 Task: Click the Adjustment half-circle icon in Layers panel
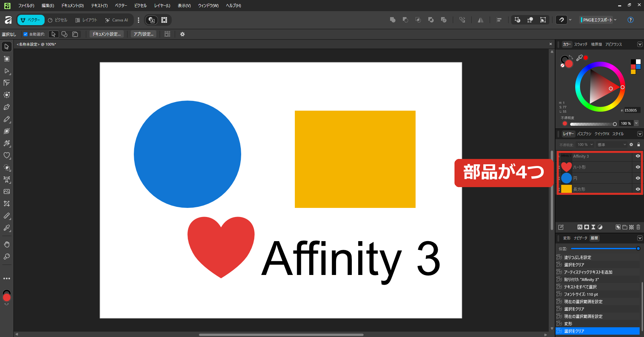[600, 227]
